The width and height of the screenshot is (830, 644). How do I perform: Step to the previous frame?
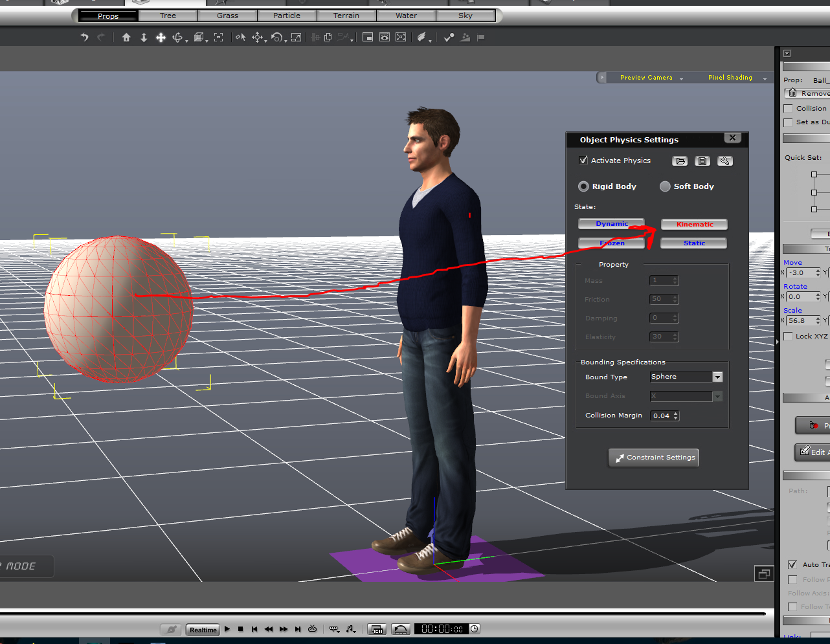click(269, 629)
